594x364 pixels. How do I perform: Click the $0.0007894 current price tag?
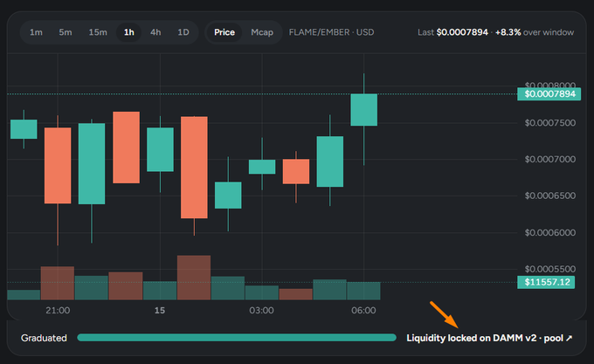(x=549, y=94)
